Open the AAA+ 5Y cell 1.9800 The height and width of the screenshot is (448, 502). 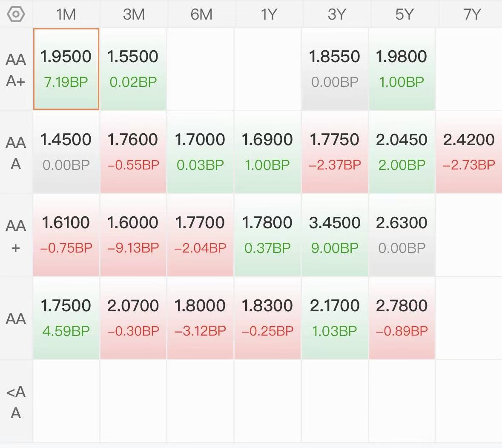pyautogui.click(x=402, y=69)
